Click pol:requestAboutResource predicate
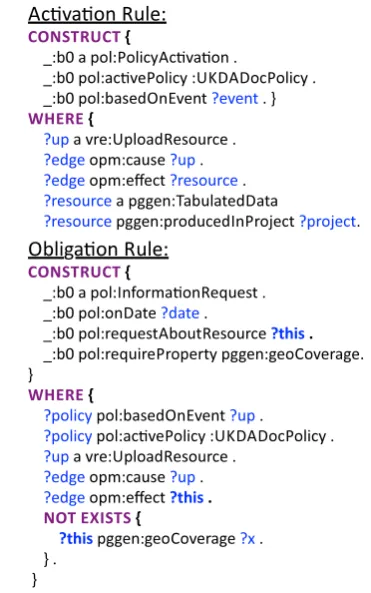371x593 pixels. (172, 334)
